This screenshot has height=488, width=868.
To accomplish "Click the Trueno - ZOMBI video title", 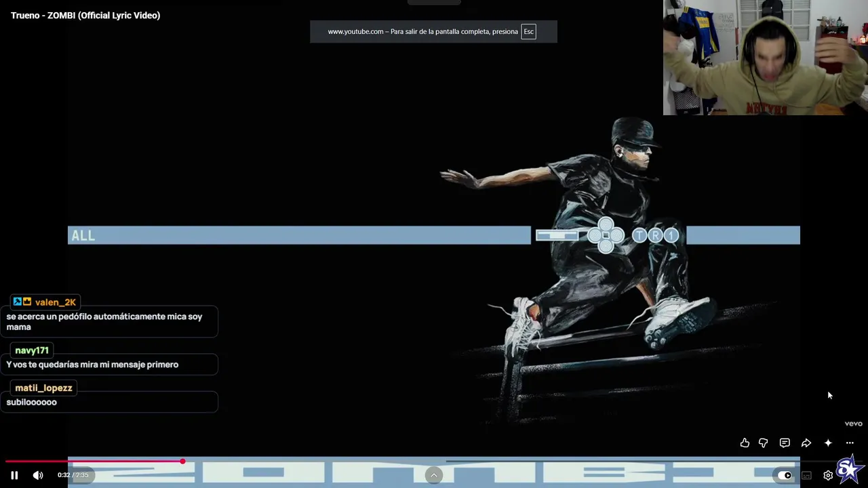I will point(85,15).
